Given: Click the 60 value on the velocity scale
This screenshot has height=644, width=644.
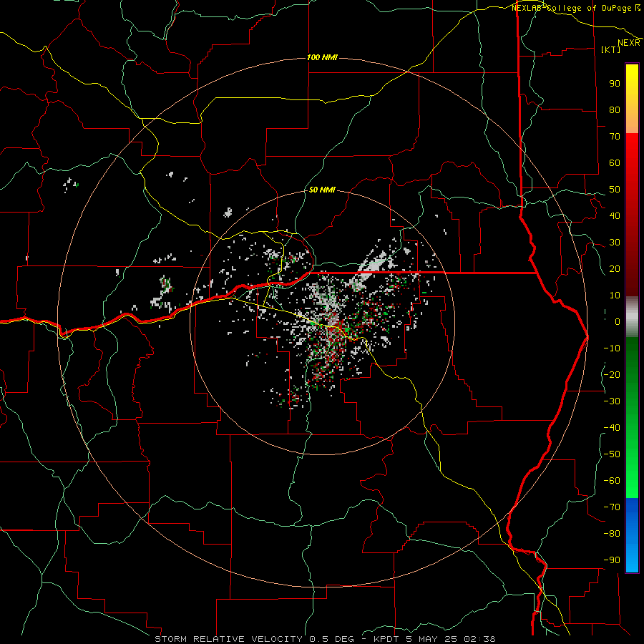Looking at the screenshot, I should (x=615, y=163).
